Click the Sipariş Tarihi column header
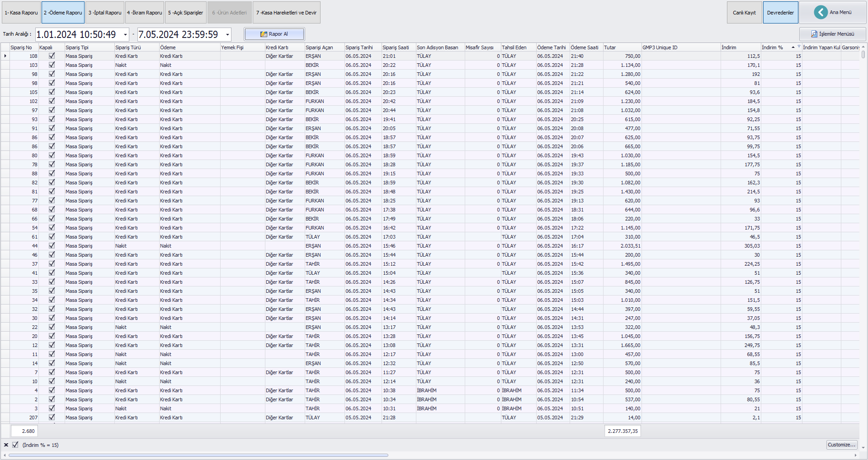Viewport: 868px width, 460px height. tap(363, 47)
